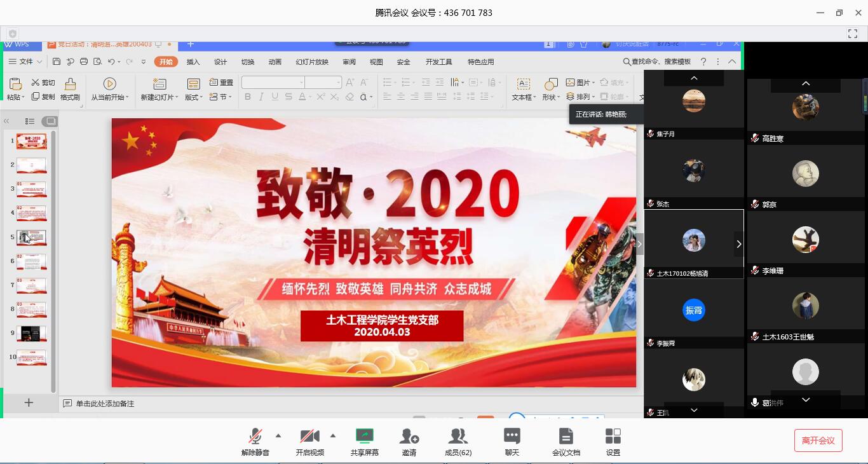This screenshot has width=868, height=464.
Task: Click the 共享屏幕 share screen icon
Action: (365, 437)
